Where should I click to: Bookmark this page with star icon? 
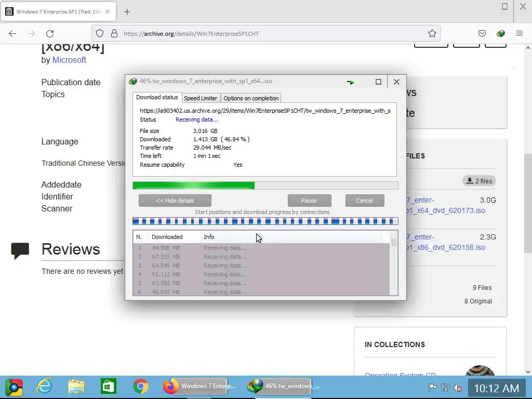[432, 33]
